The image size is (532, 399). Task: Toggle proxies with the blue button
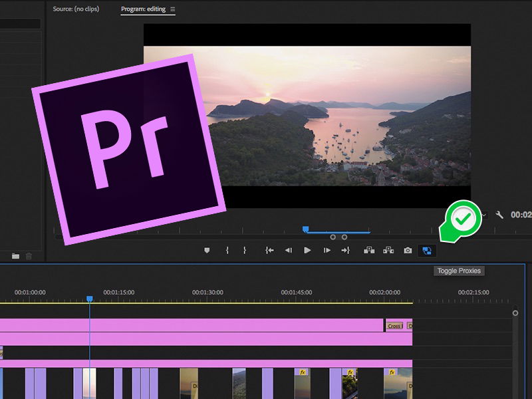pyautogui.click(x=427, y=251)
